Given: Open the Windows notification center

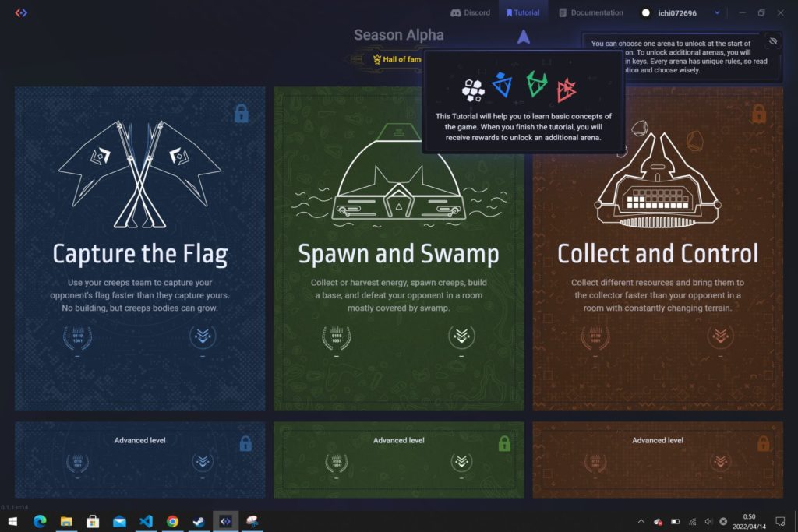Looking at the screenshot, I should pos(779,521).
